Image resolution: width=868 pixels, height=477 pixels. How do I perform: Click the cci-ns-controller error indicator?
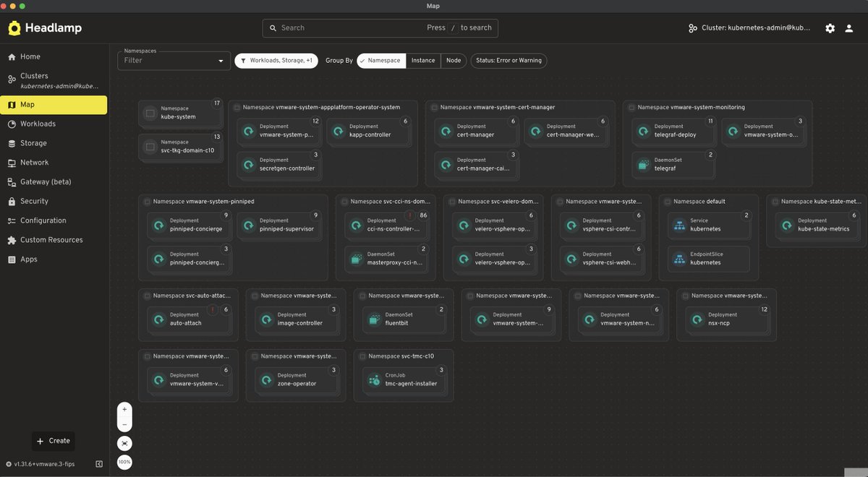pos(410,215)
